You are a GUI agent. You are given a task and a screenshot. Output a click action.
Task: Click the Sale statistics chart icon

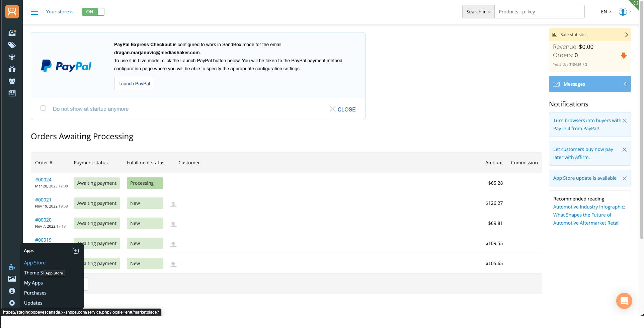pos(555,35)
